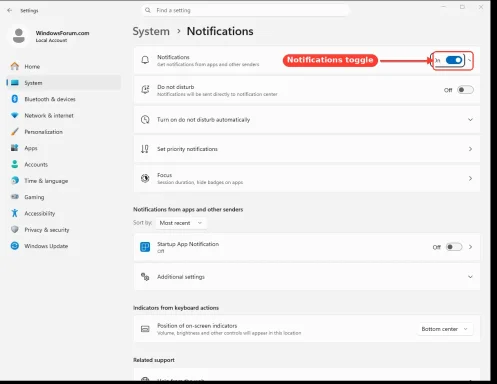497x384 pixels.
Task: Click the Notifications bell icon
Action: coord(145,60)
